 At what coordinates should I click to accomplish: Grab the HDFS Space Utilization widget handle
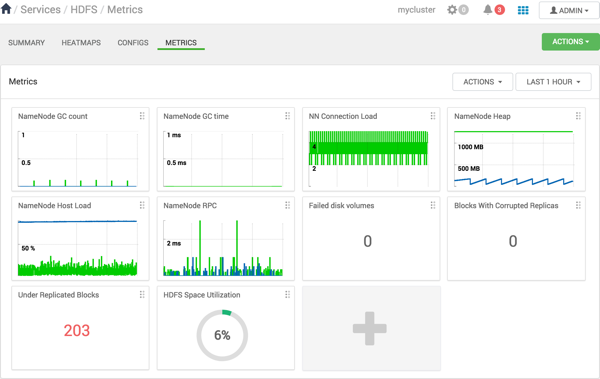pyautogui.click(x=287, y=295)
